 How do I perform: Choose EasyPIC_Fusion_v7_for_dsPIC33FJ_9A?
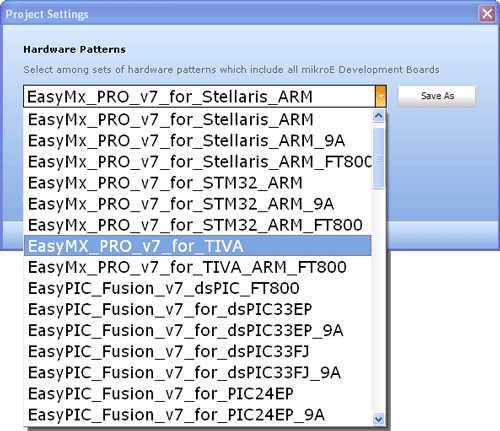[x=198, y=373]
